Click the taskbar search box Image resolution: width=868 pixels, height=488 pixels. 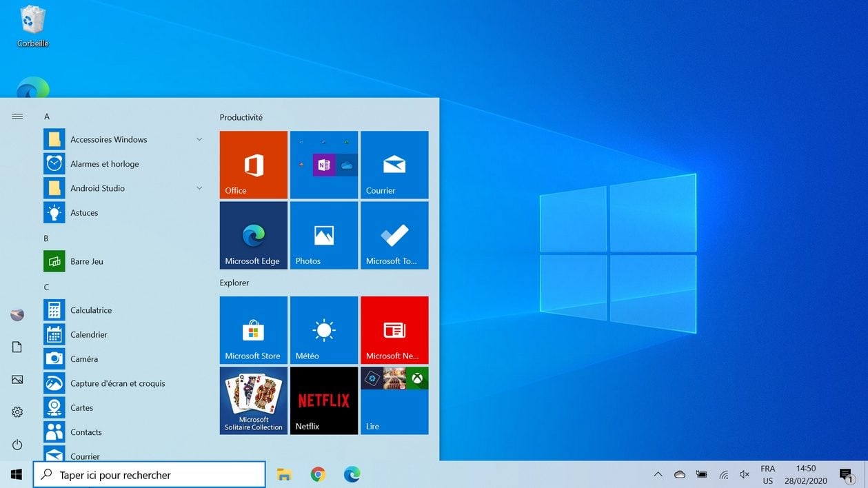tap(150, 475)
